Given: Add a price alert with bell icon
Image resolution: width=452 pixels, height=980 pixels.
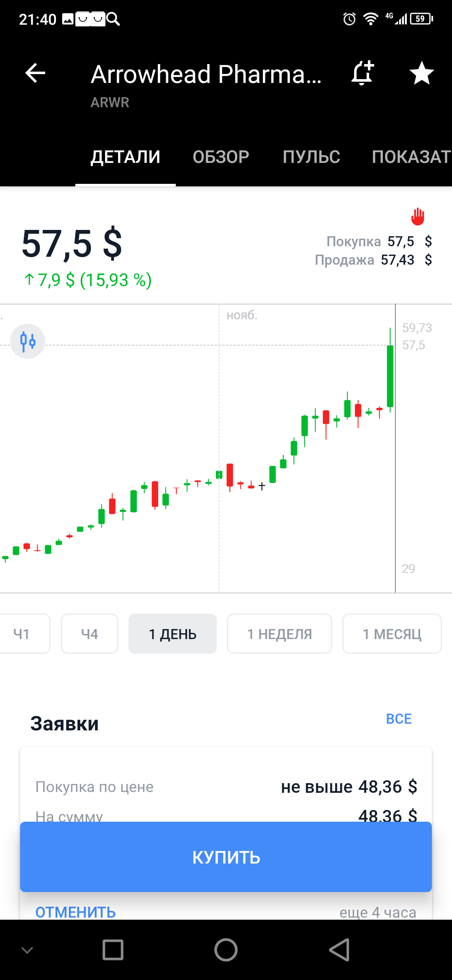Looking at the screenshot, I should [362, 73].
